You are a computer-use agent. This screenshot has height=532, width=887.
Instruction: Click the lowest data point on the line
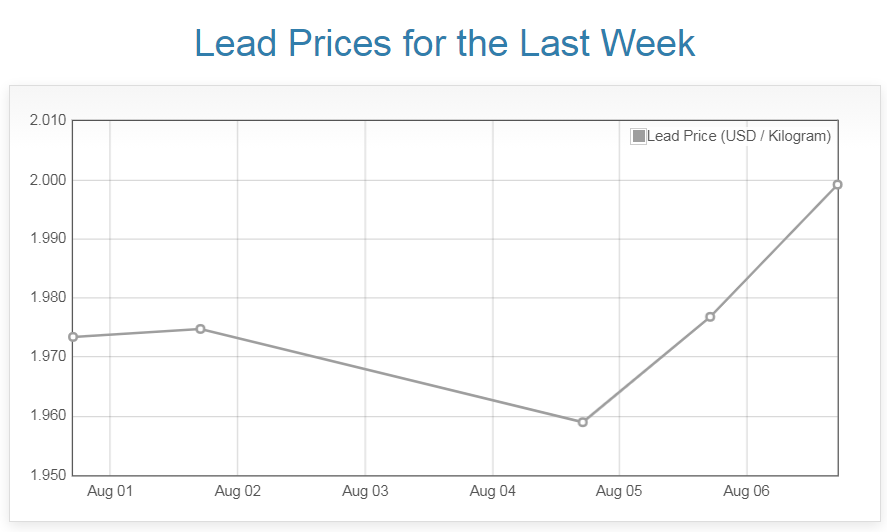[x=583, y=422]
